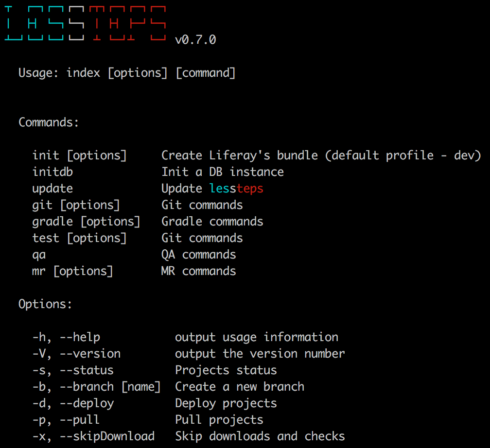Click the 'Usage: index [options] [command]' line

point(127,73)
